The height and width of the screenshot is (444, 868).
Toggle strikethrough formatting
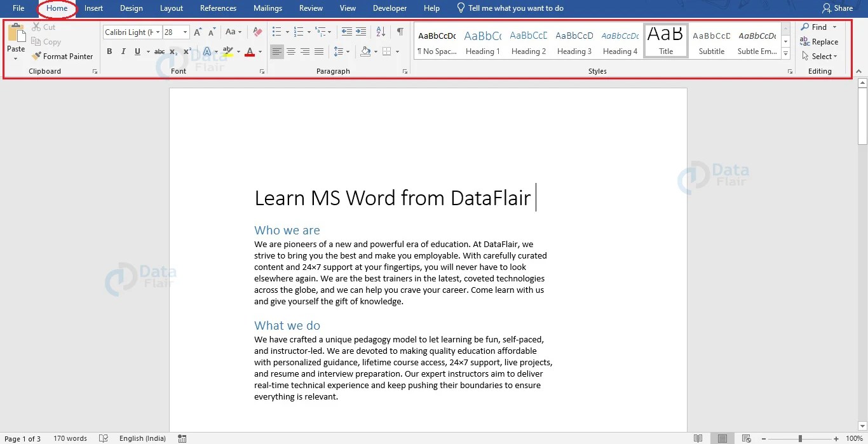click(159, 51)
